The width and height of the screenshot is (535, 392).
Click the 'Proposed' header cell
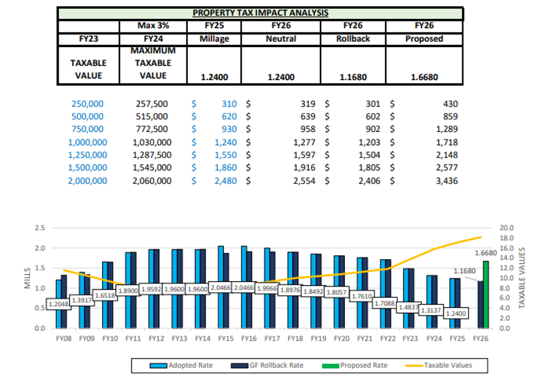(424, 39)
